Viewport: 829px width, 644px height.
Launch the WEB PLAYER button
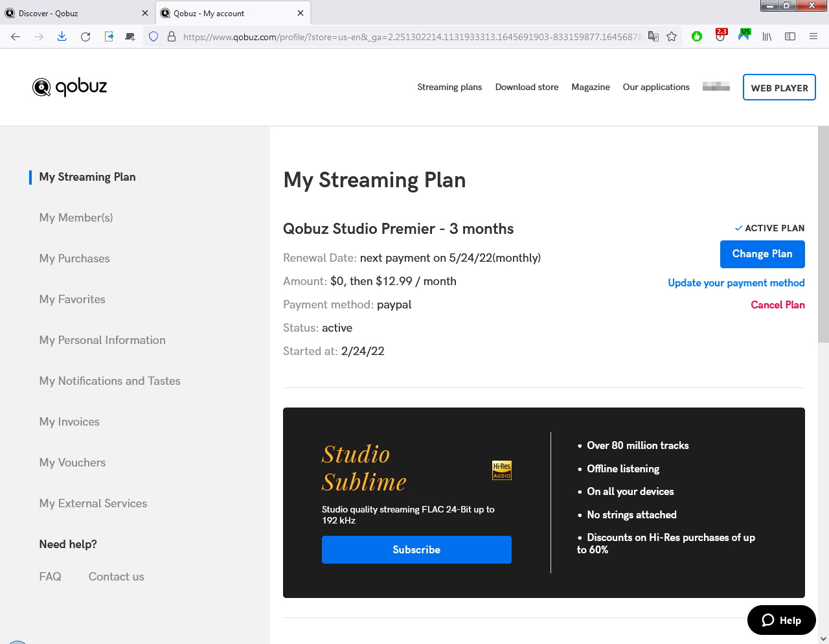coord(779,87)
